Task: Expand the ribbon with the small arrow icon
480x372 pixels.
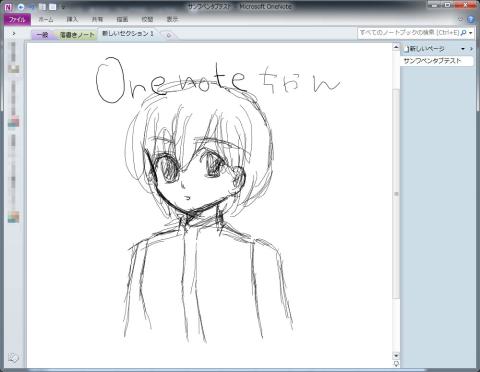Action: (460, 20)
